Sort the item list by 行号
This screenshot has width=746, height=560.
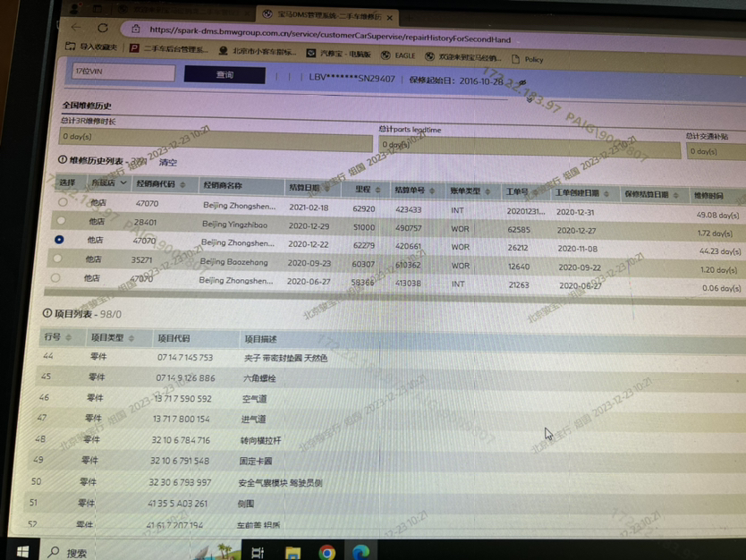(69, 337)
